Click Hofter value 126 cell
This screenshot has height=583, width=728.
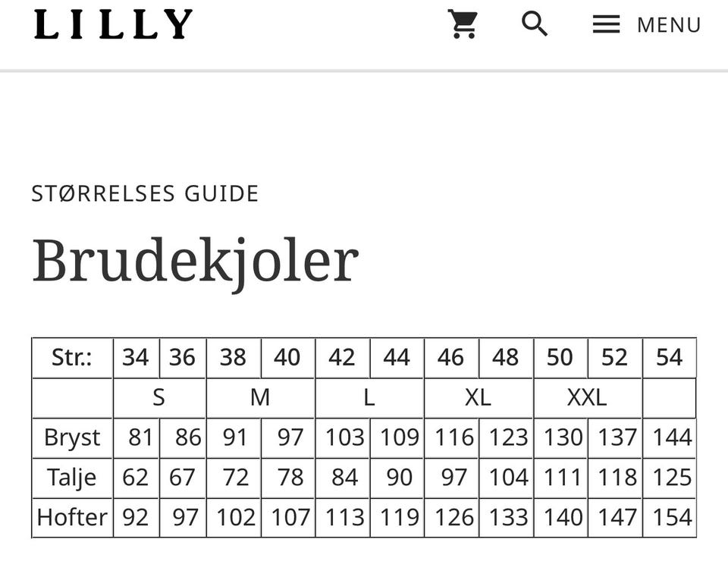click(453, 517)
